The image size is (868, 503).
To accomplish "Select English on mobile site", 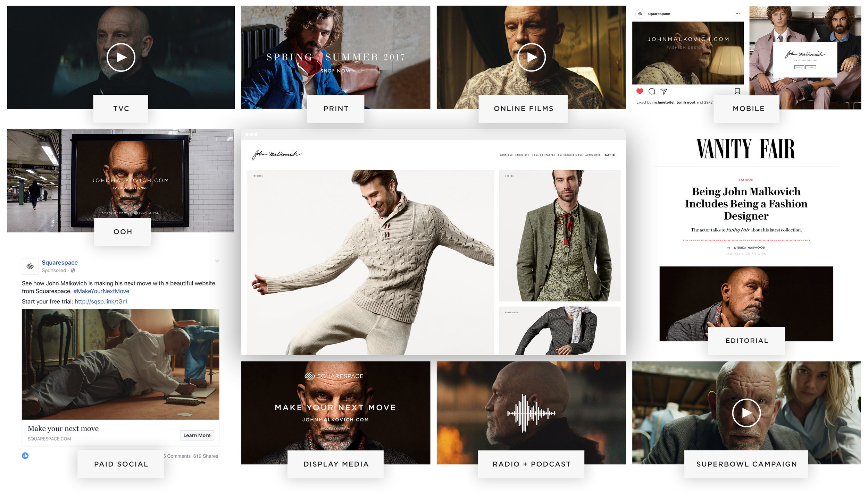I will (799, 67).
